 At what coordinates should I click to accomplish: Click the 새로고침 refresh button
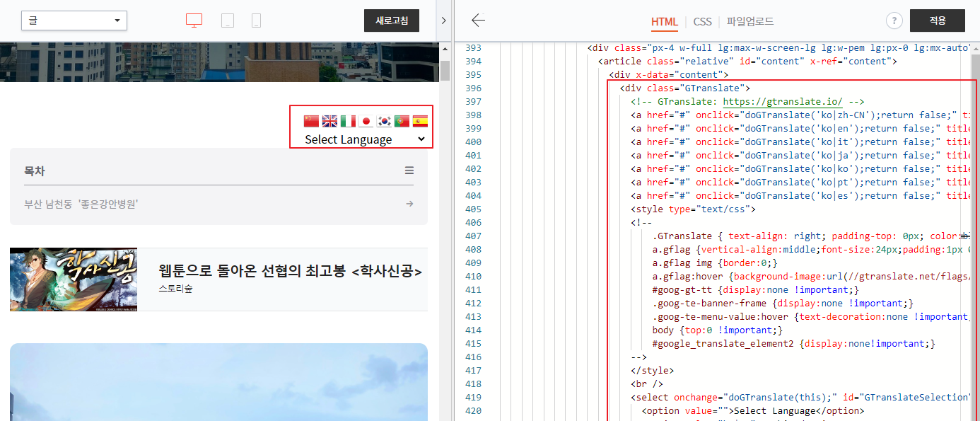click(x=392, y=21)
